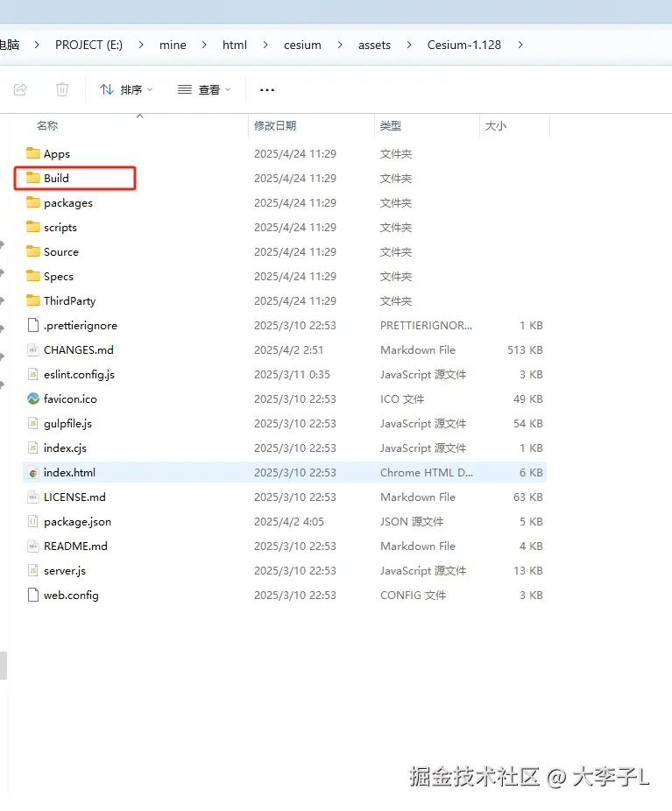Click the eslint.config.js file icon
The height and width of the screenshot is (811, 672).
point(33,374)
